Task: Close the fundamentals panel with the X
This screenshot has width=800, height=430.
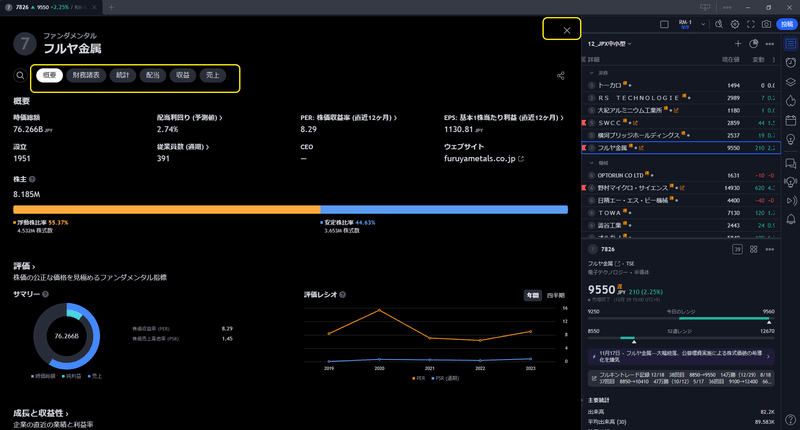Action: point(567,30)
